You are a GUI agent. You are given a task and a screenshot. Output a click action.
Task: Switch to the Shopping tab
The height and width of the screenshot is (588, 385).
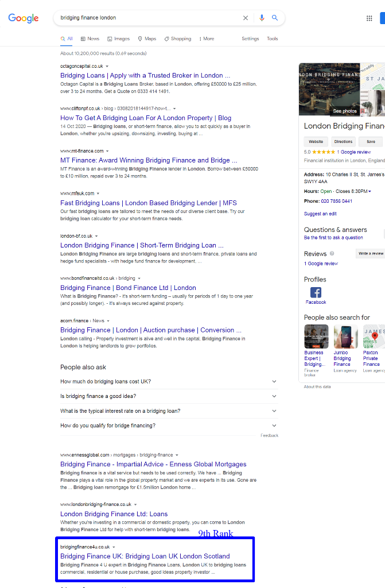pos(178,38)
